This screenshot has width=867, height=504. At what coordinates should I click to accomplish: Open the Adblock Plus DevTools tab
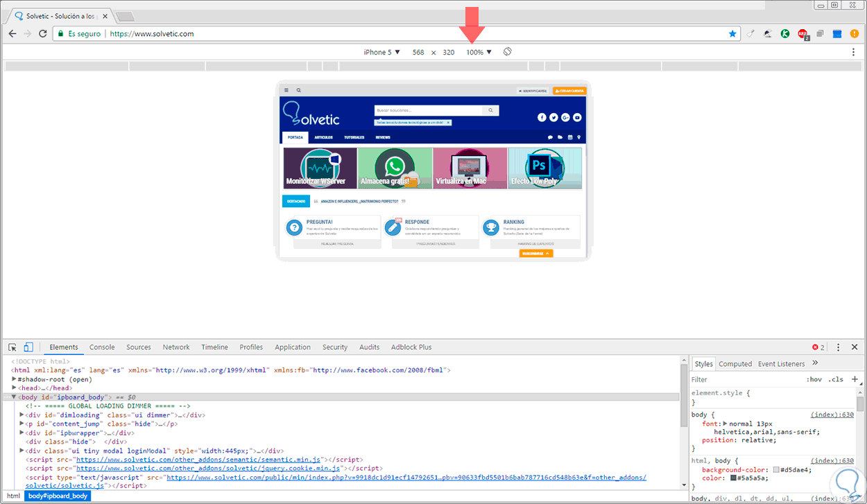(x=411, y=347)
